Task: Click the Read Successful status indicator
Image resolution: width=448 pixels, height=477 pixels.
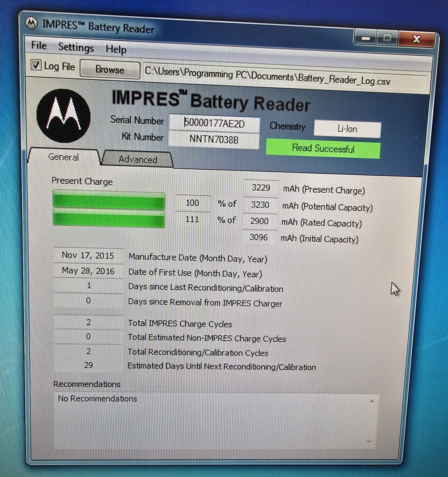Action: tap(323, 148)
